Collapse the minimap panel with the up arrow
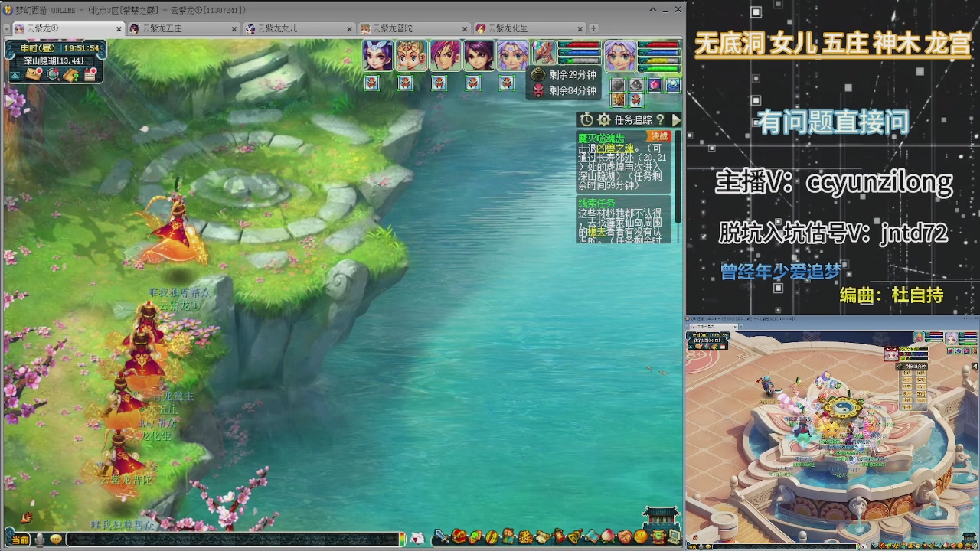 15,75
